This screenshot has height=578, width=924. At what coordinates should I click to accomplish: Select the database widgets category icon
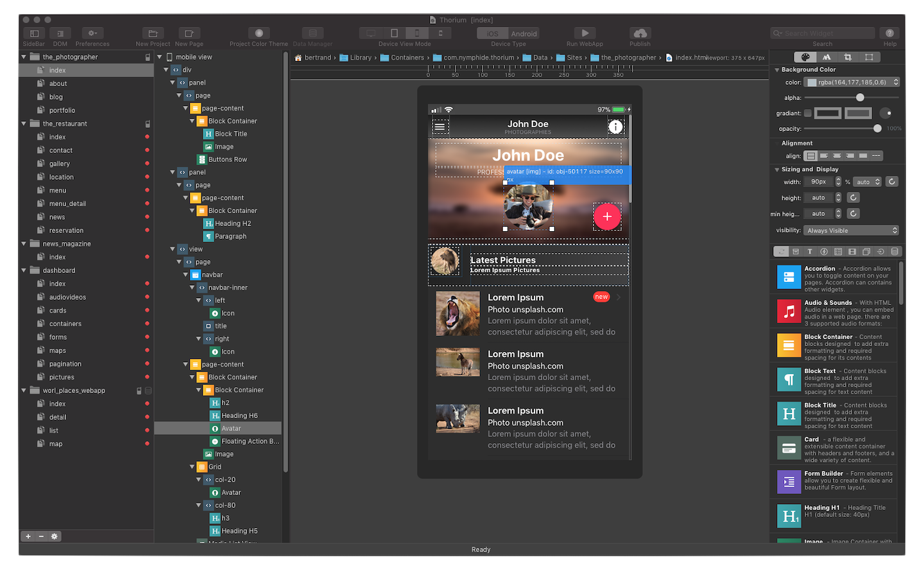(x=894, y=252)
